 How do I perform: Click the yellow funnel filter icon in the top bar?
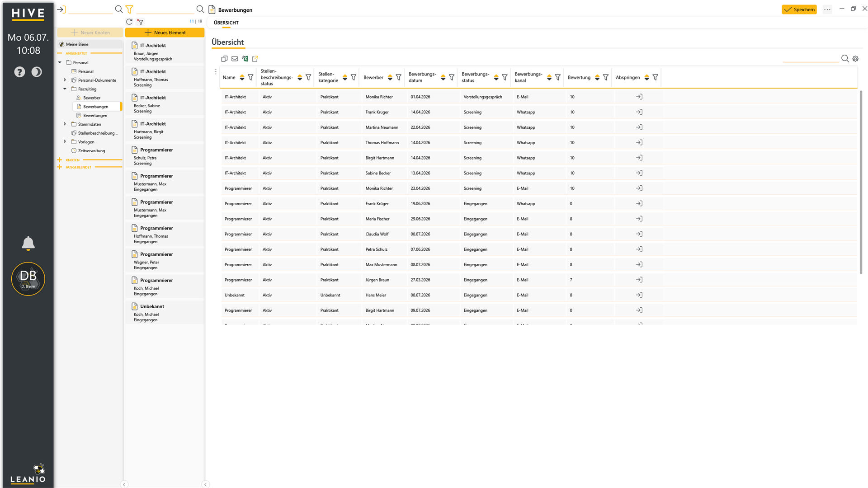pyautogui.click(x=129, y=9)
